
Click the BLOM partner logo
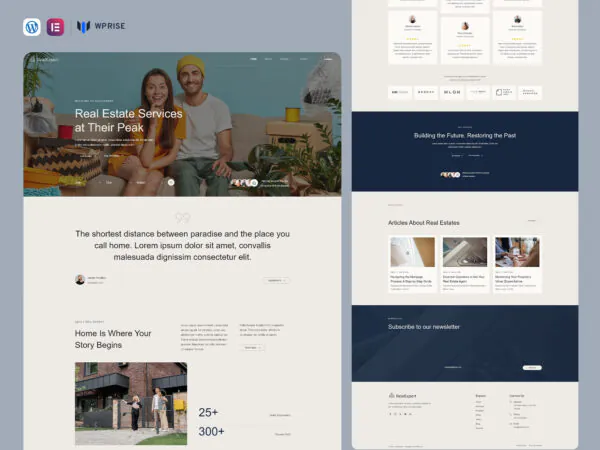452,92
